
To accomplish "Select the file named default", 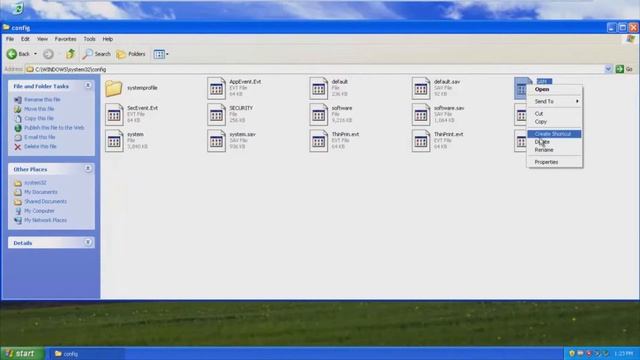I will tap(329, 88).
